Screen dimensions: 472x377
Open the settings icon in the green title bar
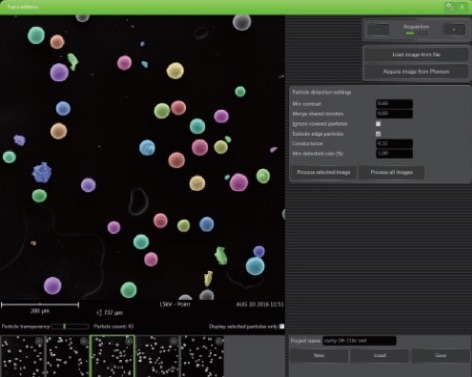(450, 6)
